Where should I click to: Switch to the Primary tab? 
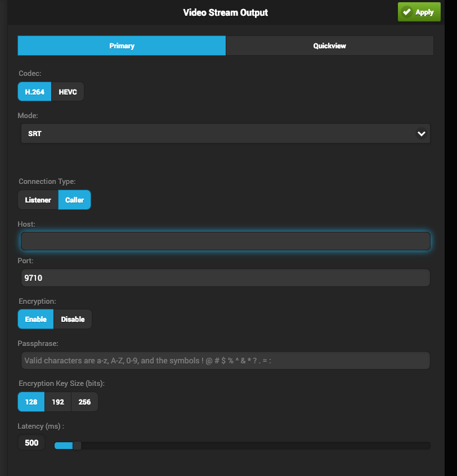[x=122, y=46]
